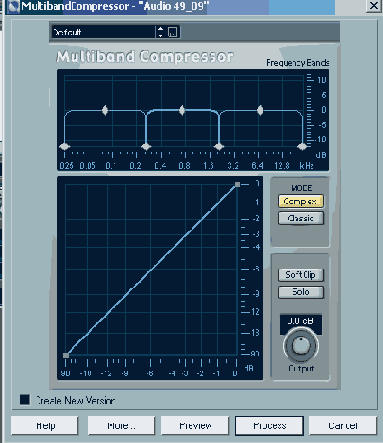Select the low band gain diamond handle
Screen dimensions: 383x443
[105, 110]
